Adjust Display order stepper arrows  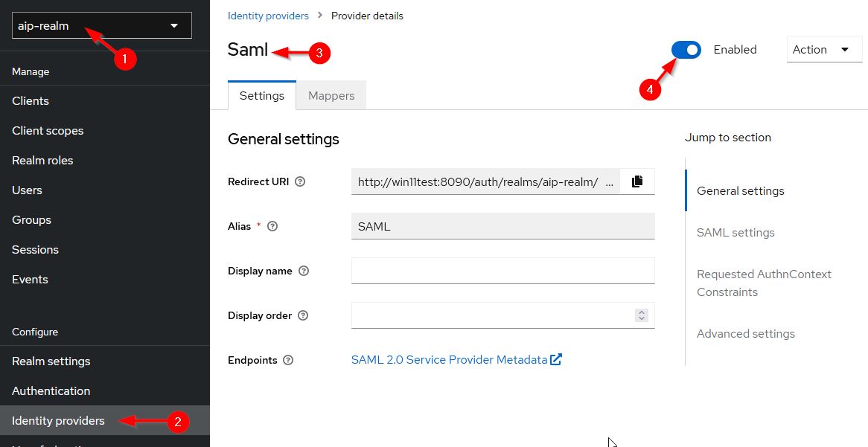tap(642, 315)
